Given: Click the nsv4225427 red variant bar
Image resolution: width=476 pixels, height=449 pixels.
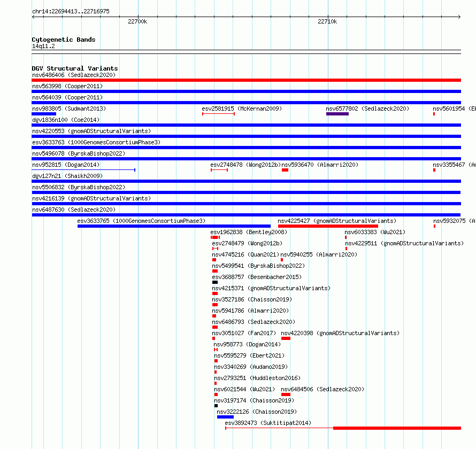Looking at the screenshot, I should coord(328,226).
